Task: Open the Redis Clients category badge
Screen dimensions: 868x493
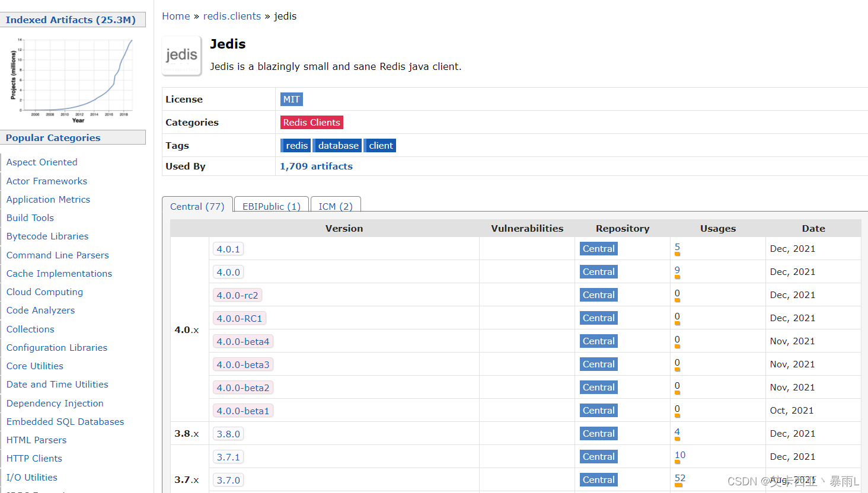Action: coord(311,123)
